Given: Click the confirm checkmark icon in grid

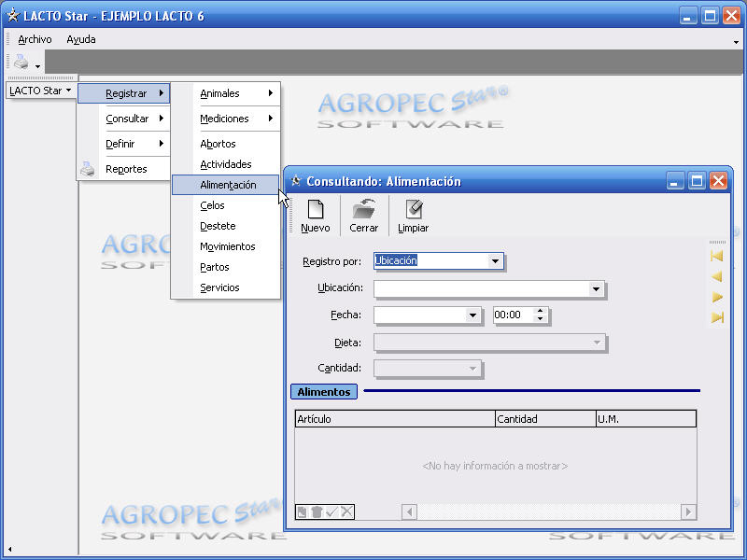Looking at the screenshot, I should [331, 511].
